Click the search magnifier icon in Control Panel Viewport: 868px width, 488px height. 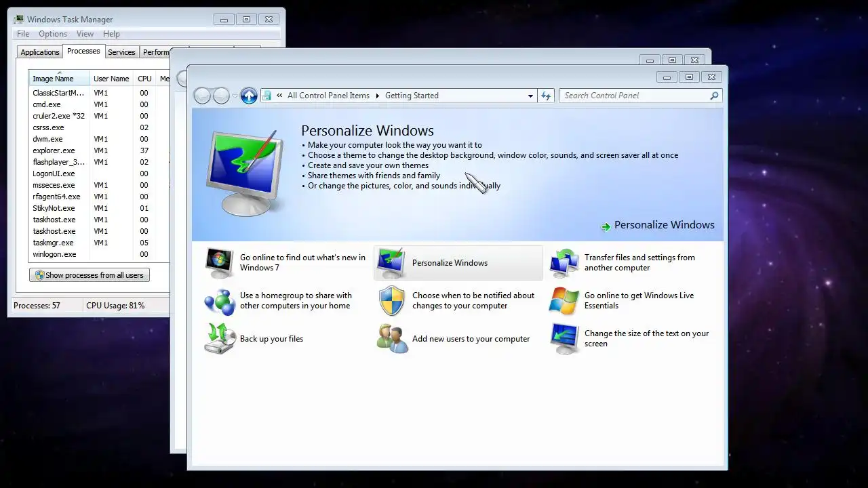pyautogui.click(x=714, y=96)
